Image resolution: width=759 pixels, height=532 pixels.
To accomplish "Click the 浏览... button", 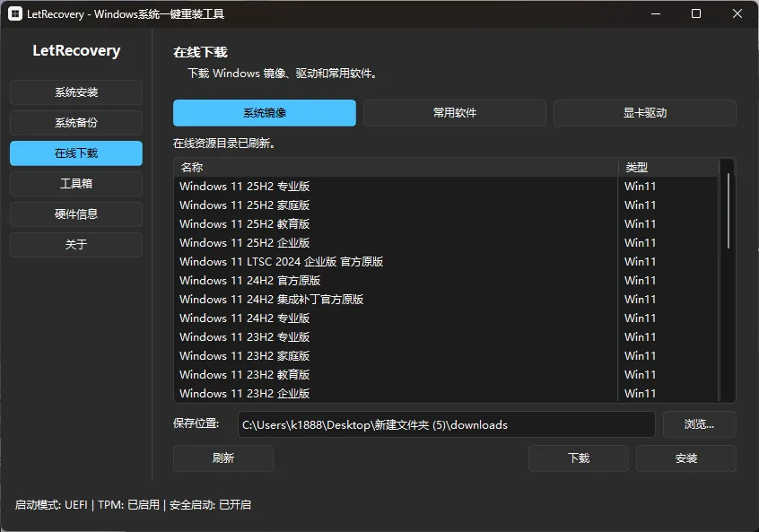I will (x=700, y=424).
